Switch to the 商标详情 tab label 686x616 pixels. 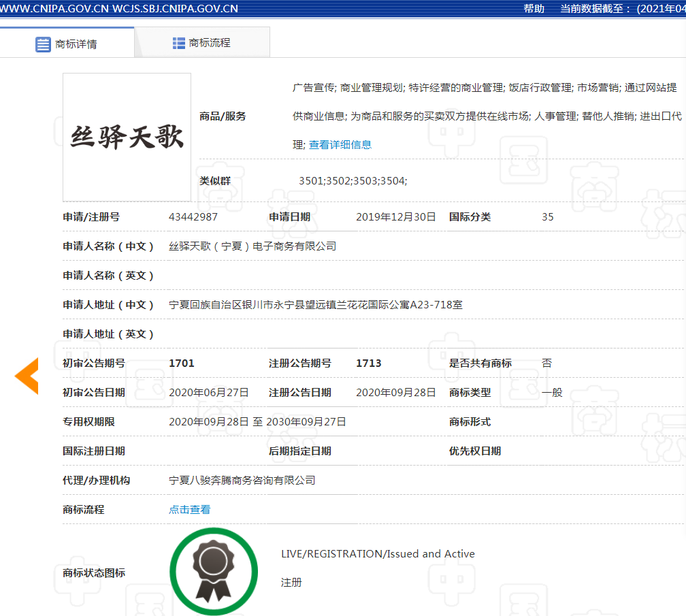point(76,44)
